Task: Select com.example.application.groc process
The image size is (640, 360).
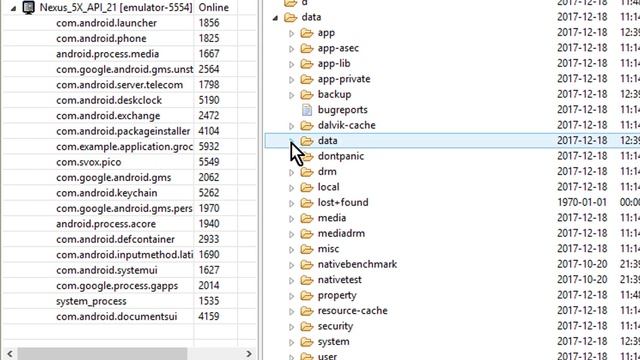Action: click(x=124, y=147)
